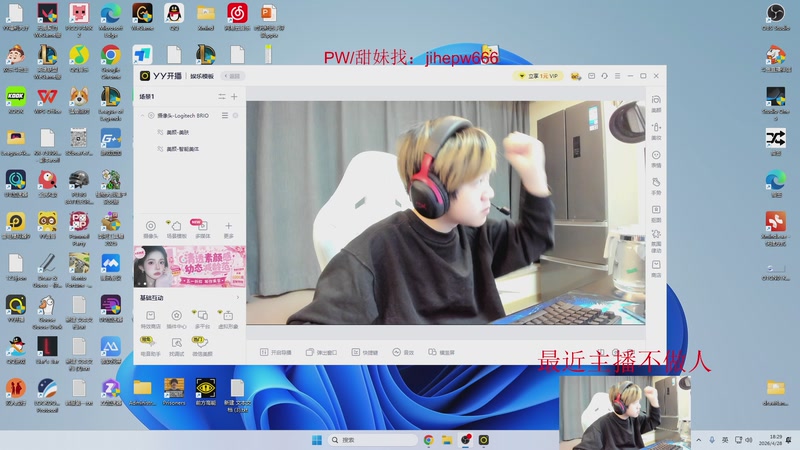Toggle visibility circle of the Logitech BRIO source

tap(151, 116)
